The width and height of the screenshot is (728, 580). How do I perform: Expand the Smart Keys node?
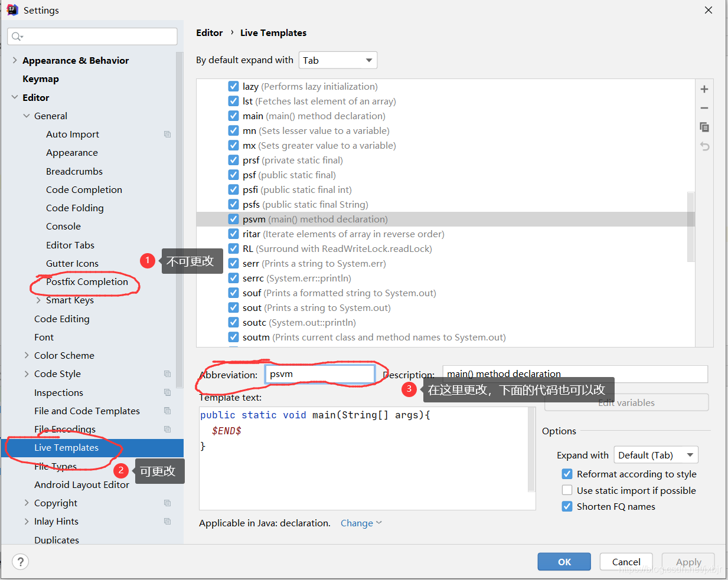point(38,300)
